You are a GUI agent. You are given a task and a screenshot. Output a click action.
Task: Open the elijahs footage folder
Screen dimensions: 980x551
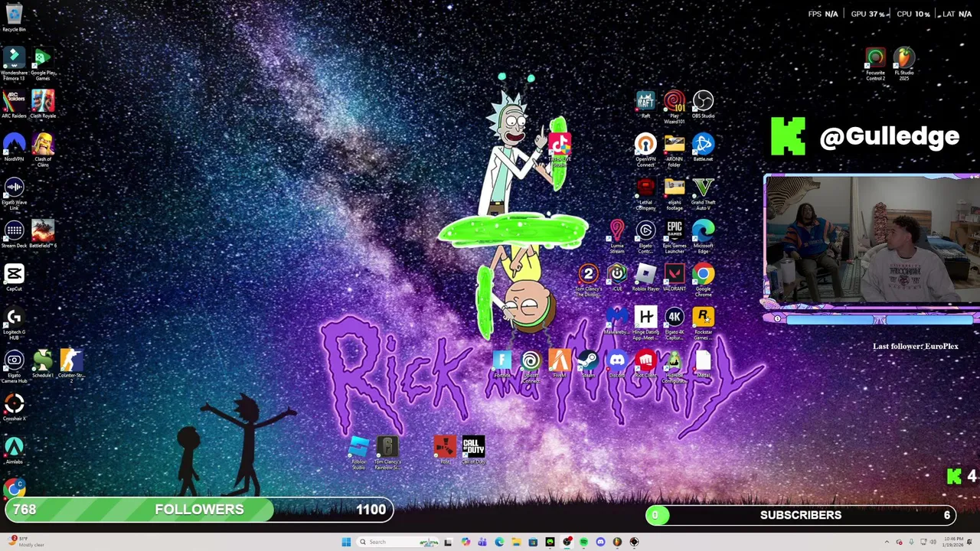(x=675, y=194)
